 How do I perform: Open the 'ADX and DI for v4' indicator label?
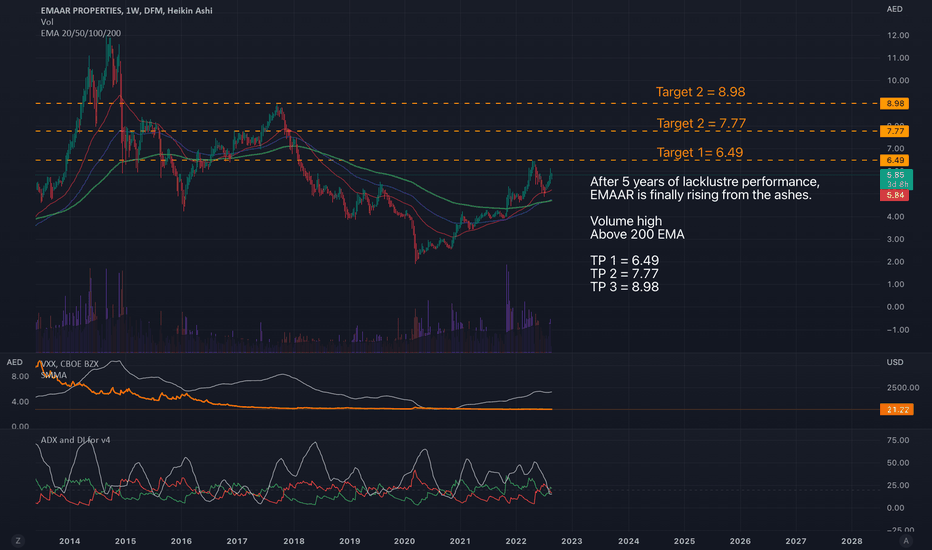[75, 440]
